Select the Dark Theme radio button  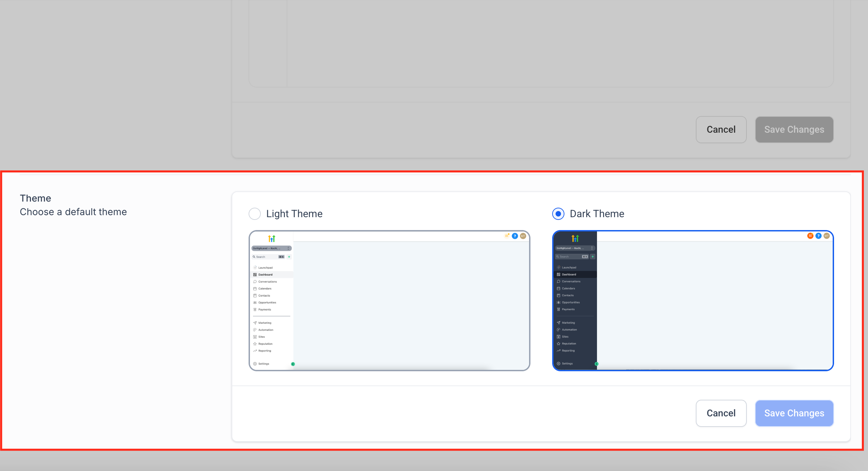tap(558, 214)
